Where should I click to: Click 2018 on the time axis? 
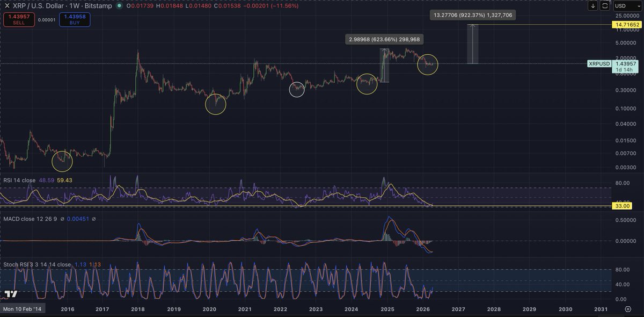click(138, 309)
